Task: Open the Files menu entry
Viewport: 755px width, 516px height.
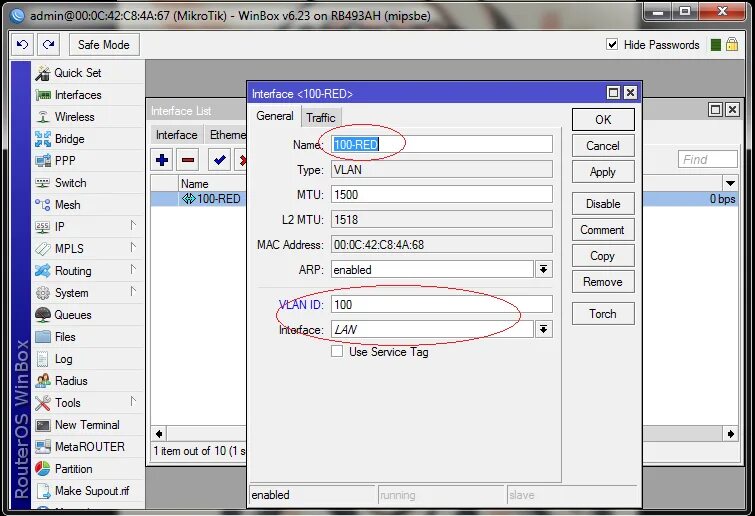Action: 89,337
